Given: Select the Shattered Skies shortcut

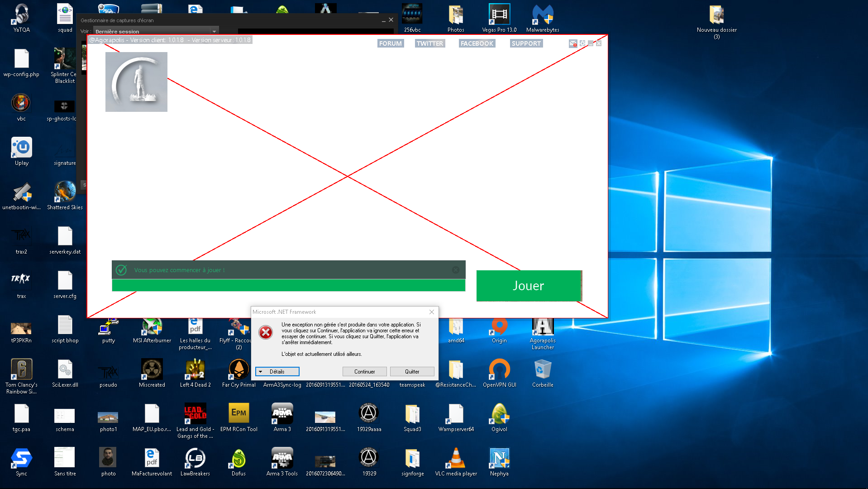Looking at the screenshot, I should coord(65,196).
